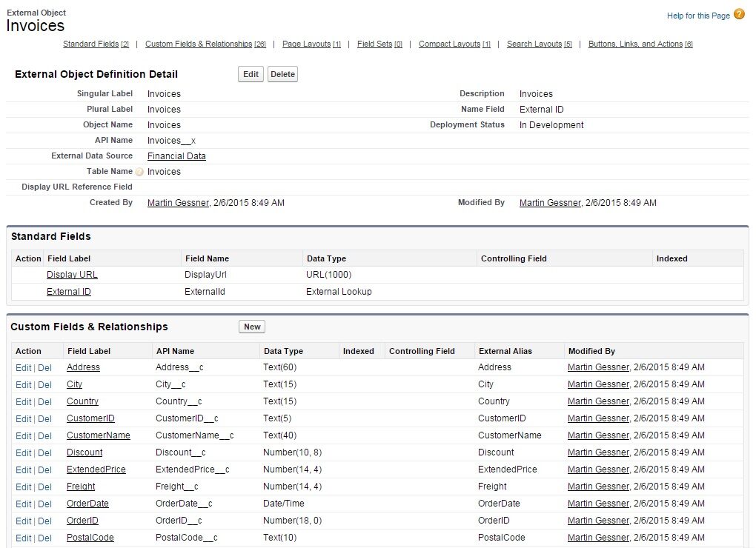This screenshot has width=756, height=548.
Task: Go to Custom Fields & Relationships anchor link
Action: pos(199,44)
